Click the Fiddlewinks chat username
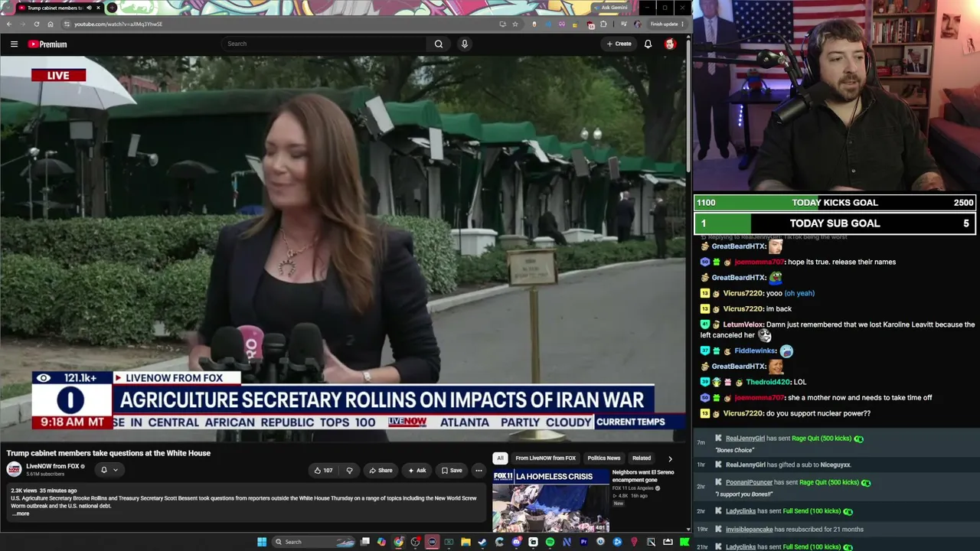 (756, 350)
